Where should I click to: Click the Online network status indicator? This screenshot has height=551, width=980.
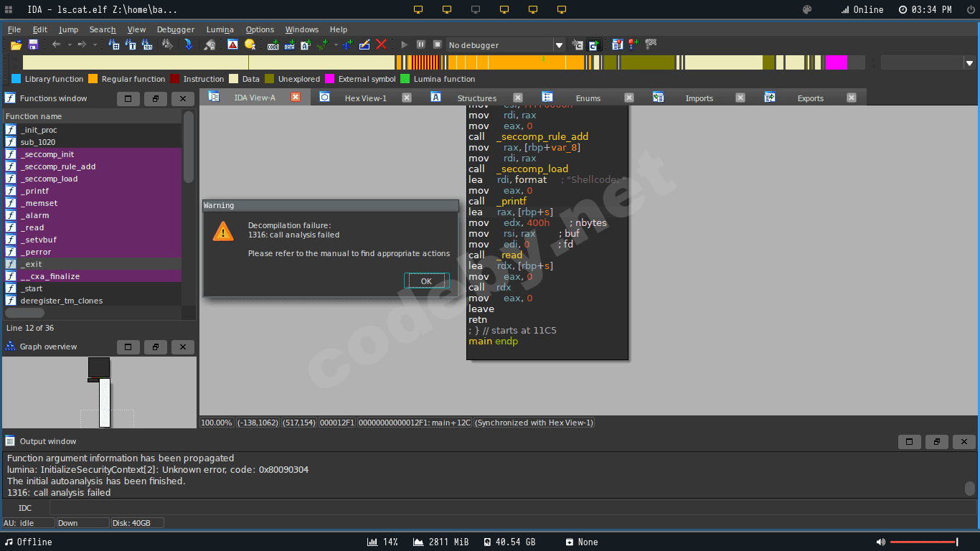tap(862, 9)
